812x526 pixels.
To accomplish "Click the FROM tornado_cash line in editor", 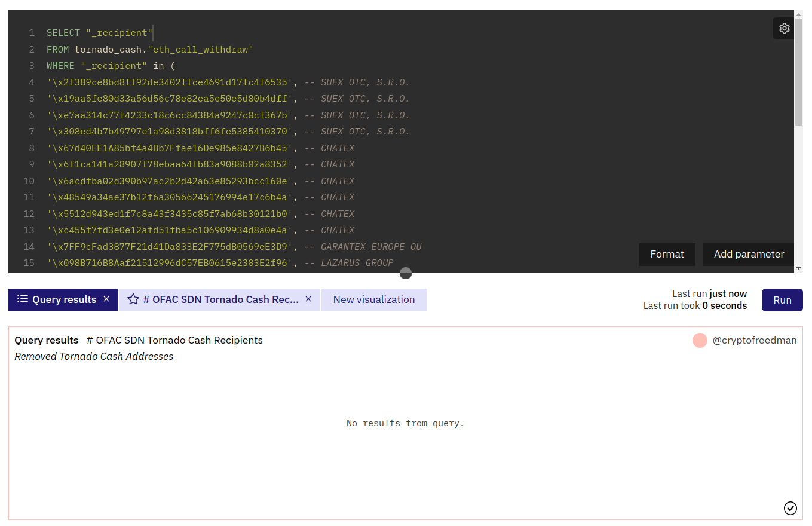I will [x=150, y=50].
